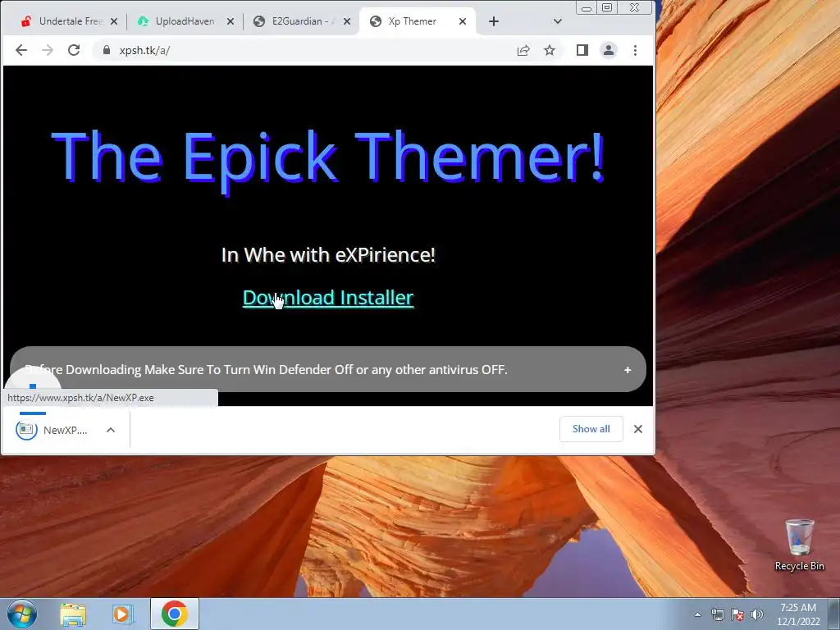Click the Chrome taskbar icon
The image size is (840, 630).
pos(174,614)
